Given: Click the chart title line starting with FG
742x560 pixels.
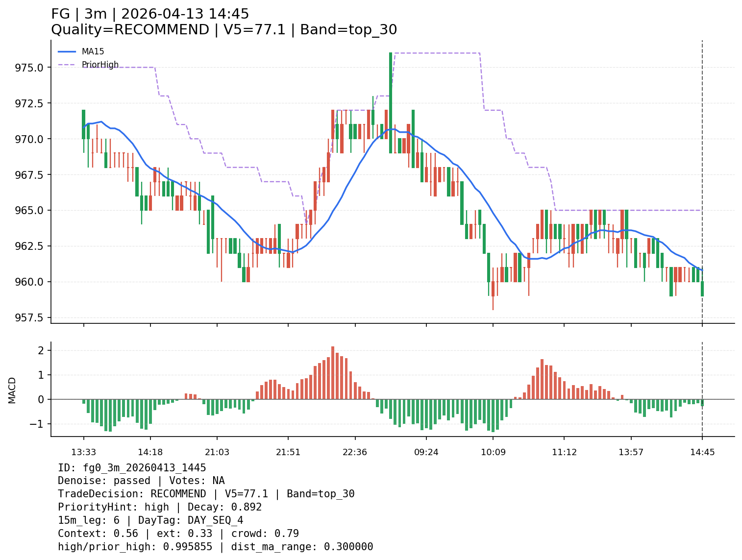Looking at the screenshot, I should click(x=149, y=14).
